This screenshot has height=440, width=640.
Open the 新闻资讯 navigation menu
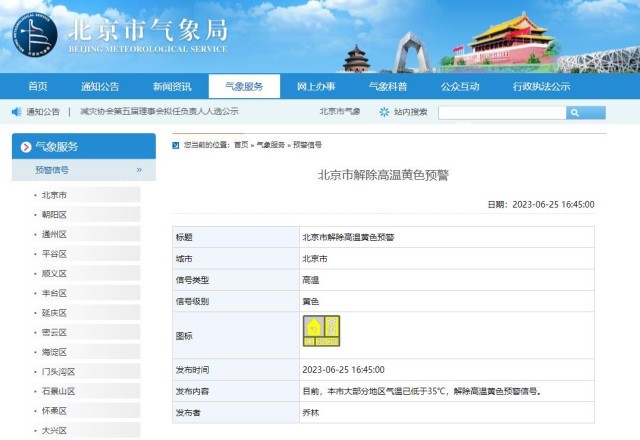172,86
